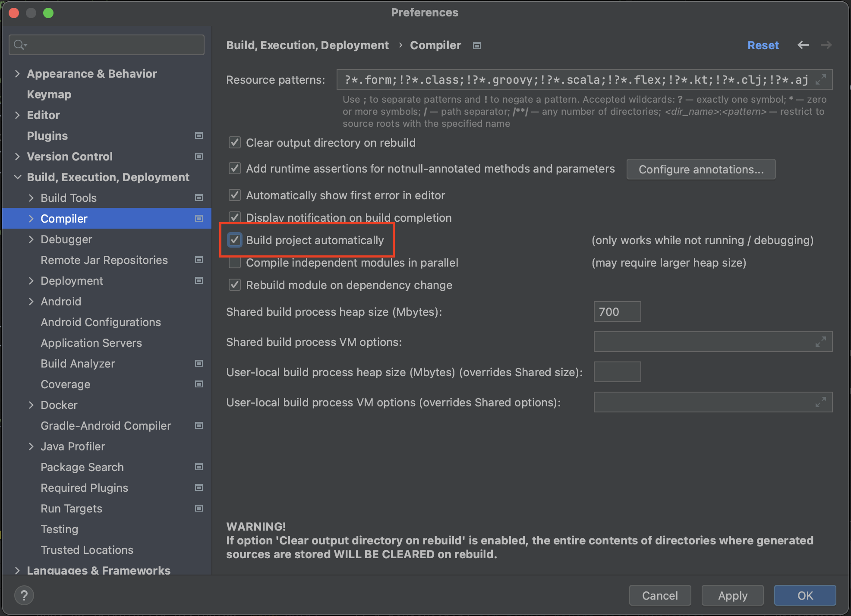Enable Compile independent modules in parallel

(235, 262)
